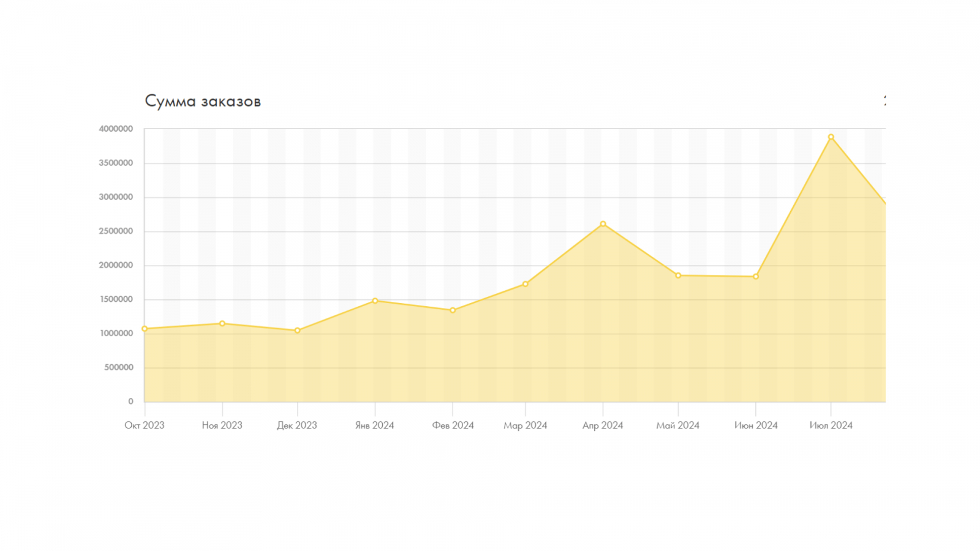Image resolution: width=980 pixels, height=551 pixels.
Task: Click the '2000000' y-axis value
Action: 116,265
